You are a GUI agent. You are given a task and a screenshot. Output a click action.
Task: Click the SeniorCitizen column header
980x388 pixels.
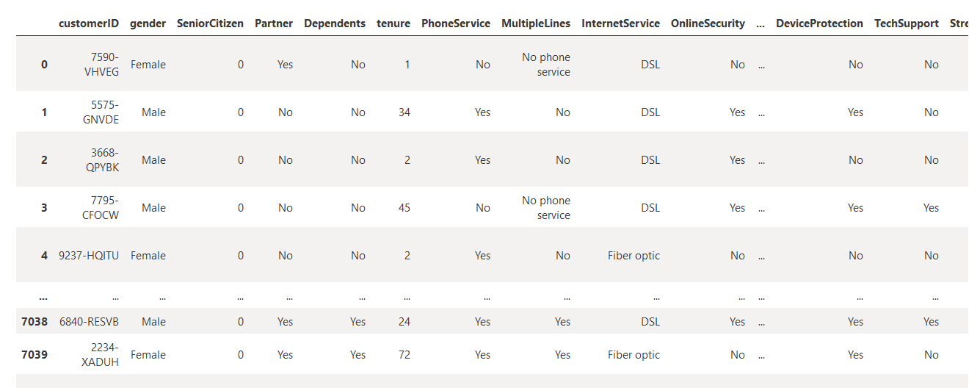tap(210, 24)
